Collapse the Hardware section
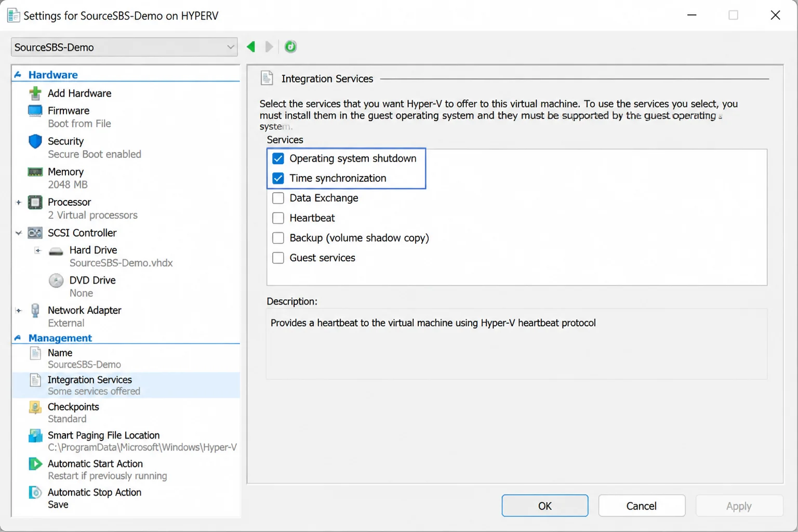The image size is (798, 532). [18, 75]
